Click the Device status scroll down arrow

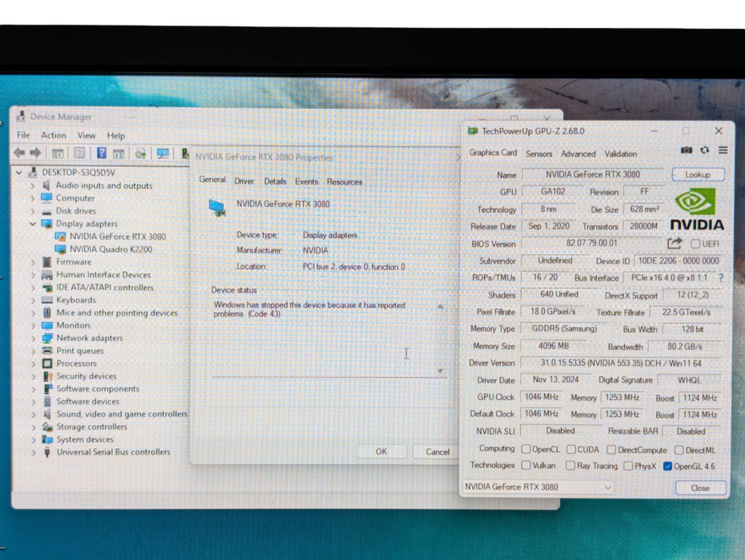tap(440, 371)
